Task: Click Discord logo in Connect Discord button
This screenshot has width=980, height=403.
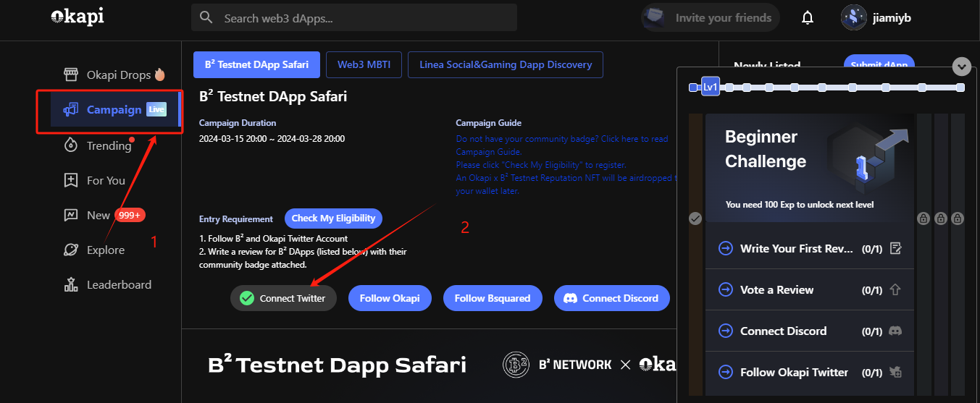Action: click(570, 298)
